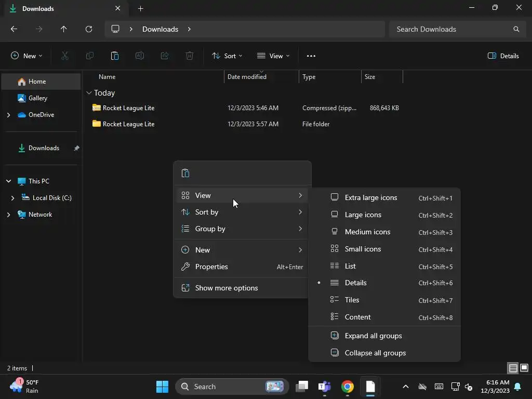
Task: Click the PC icon in address bar
Action: [115, 29]
